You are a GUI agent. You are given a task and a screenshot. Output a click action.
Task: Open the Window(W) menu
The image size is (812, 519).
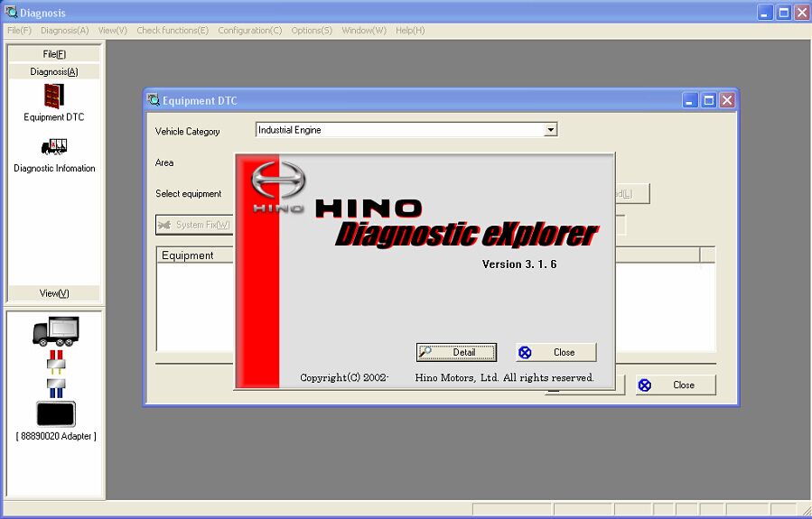click(x=363, y=31)
